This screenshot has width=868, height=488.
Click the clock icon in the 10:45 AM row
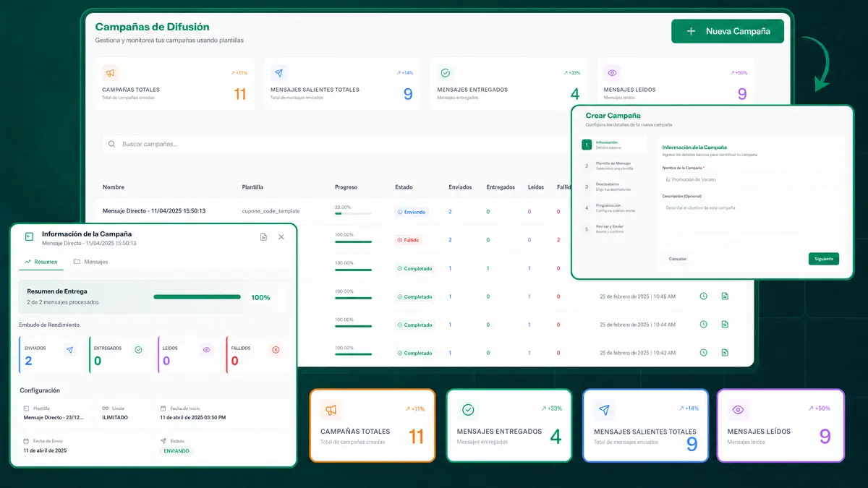(x=703, y=296)
